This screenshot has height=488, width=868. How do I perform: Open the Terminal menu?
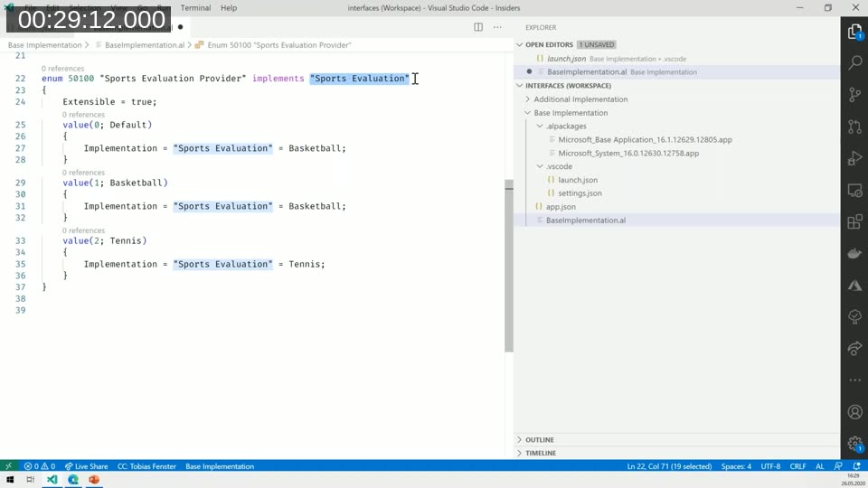tap(195, 8)
